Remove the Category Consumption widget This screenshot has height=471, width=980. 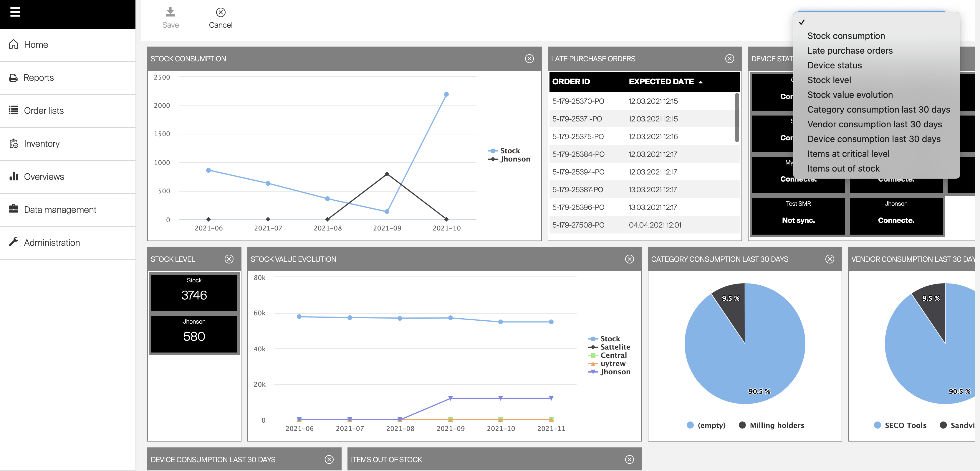point(830,259)
